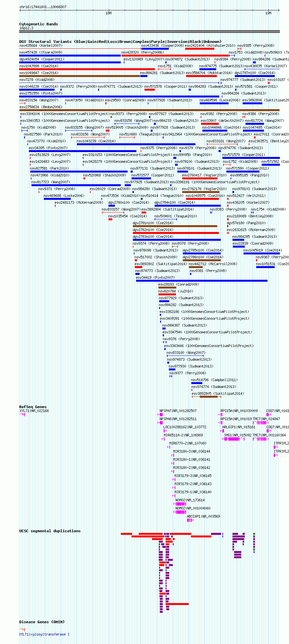Select the esv2760417 (Vogler2010) label
Screen dimensions: 289x644
click(204, 175)
